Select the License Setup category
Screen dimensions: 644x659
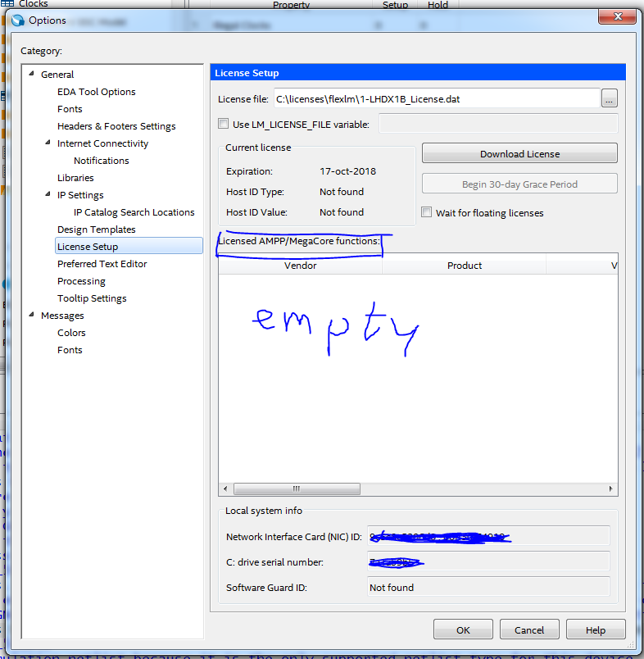(x=129, y=246)
